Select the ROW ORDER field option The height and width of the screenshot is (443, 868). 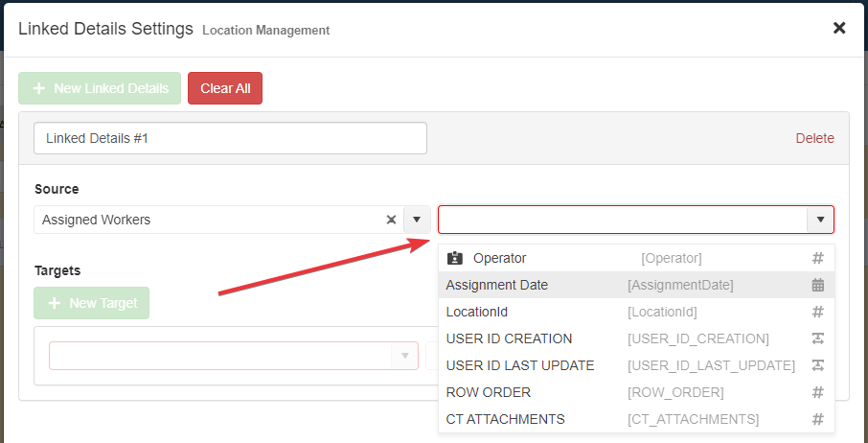tap(488, 392)
